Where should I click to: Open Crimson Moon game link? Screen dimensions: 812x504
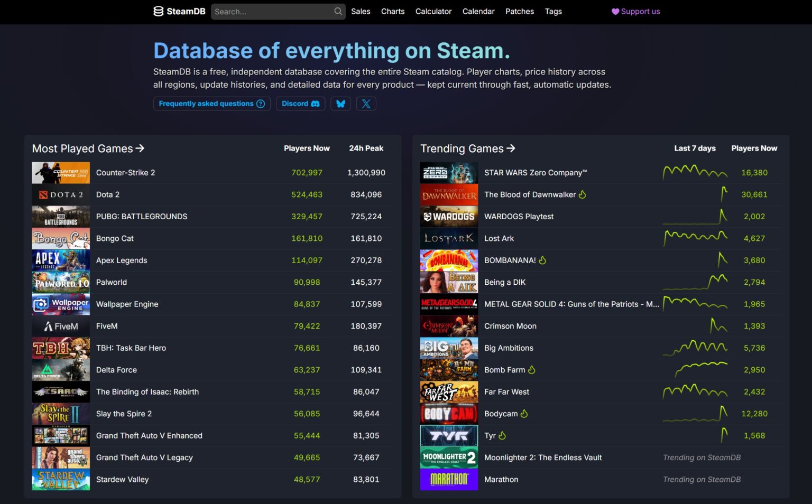510,326
